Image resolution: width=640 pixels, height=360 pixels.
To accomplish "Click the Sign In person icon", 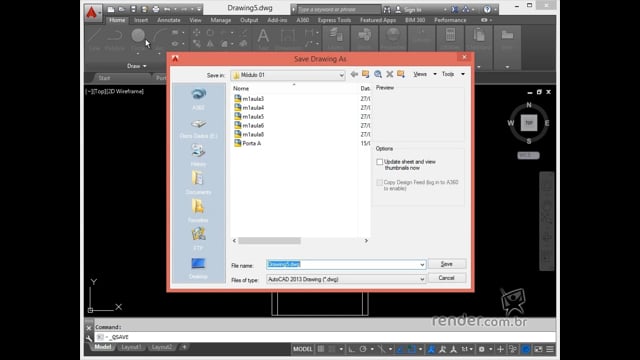I will pyautogui.click(x=398, y=9).
